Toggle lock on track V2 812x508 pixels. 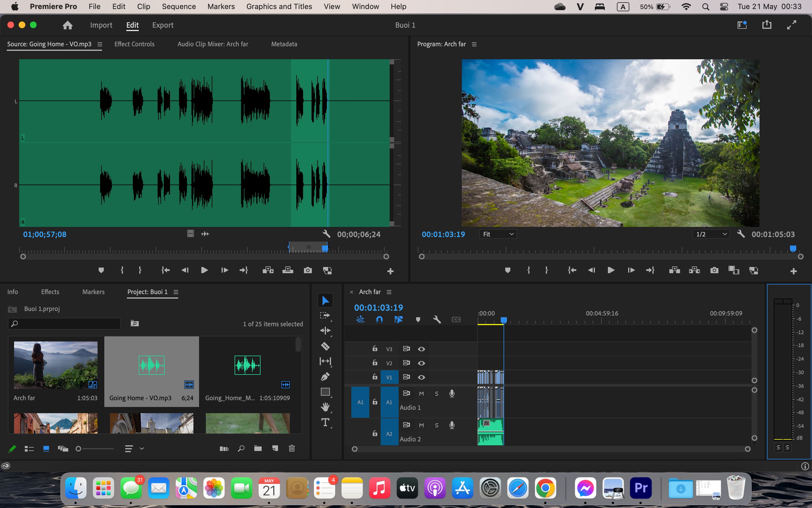[375, 363]
